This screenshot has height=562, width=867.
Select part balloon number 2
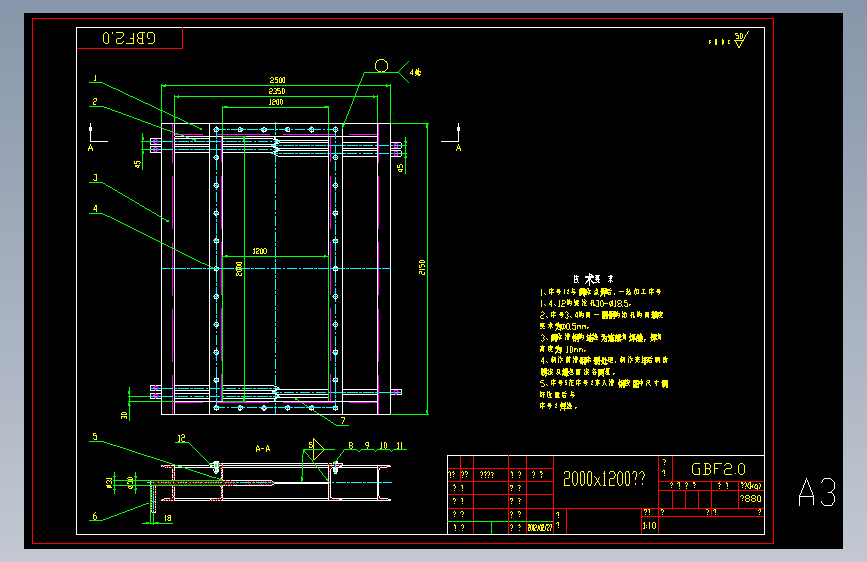[x=95, y=102]
